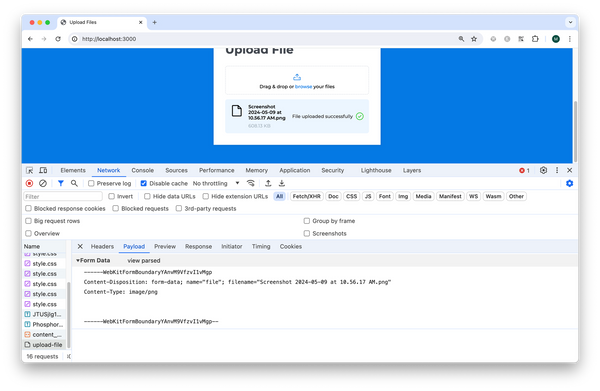
Task: Open the No throttling dropdown
Action: pyautogui.click(x=216, y=184)
